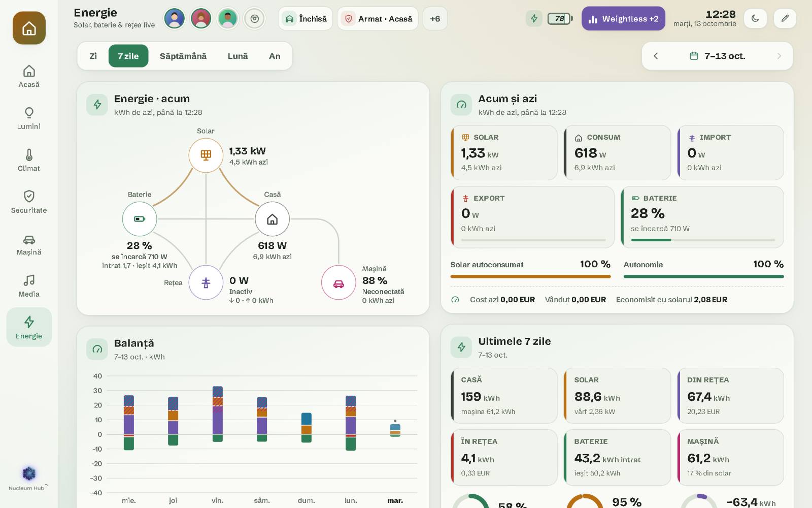Image resolution: width=812 pixels, height=508 pixels.
Task: Open the Media section
Action: (x=29, y=286)
